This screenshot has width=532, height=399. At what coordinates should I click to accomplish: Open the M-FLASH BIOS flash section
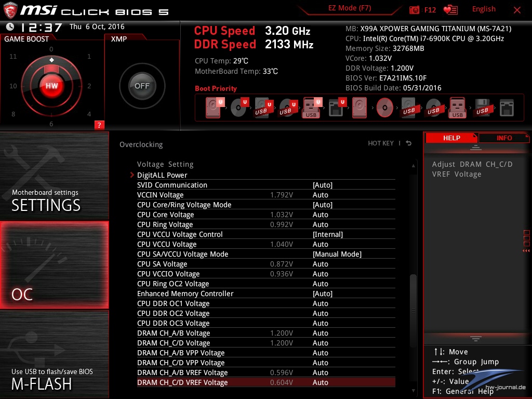click(x=54, y=354)
